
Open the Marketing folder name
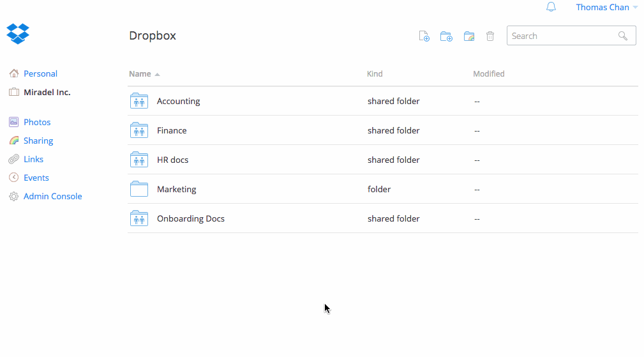[177, 190]
